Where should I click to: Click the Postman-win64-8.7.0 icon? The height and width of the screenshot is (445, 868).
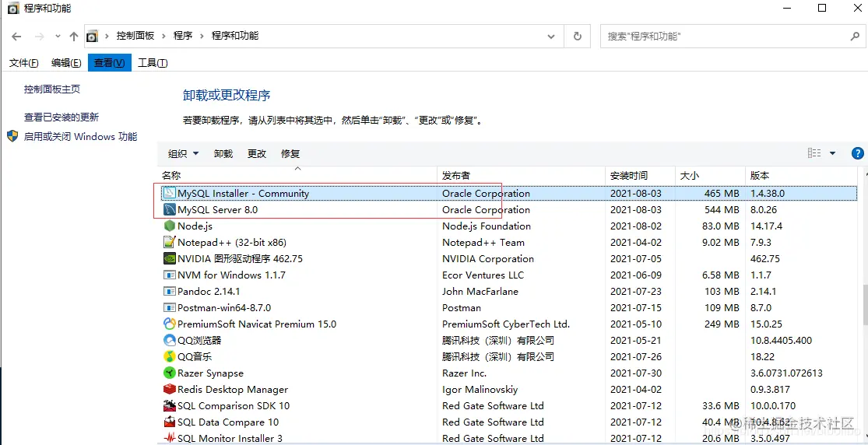[170, 308]
